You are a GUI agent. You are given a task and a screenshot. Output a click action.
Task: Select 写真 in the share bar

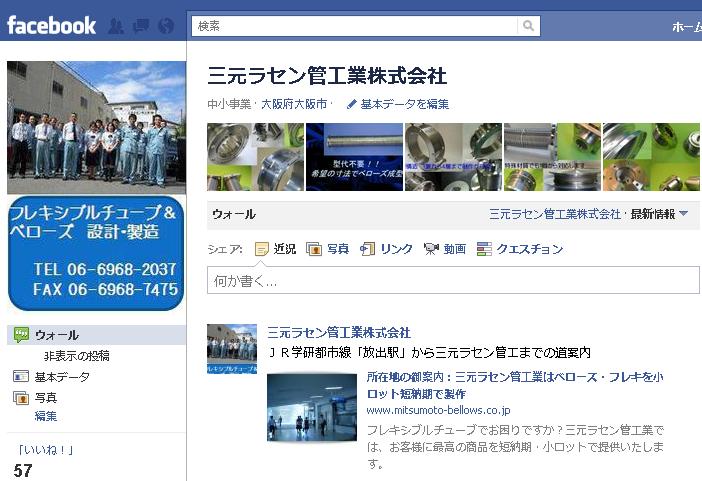point(338,249)
